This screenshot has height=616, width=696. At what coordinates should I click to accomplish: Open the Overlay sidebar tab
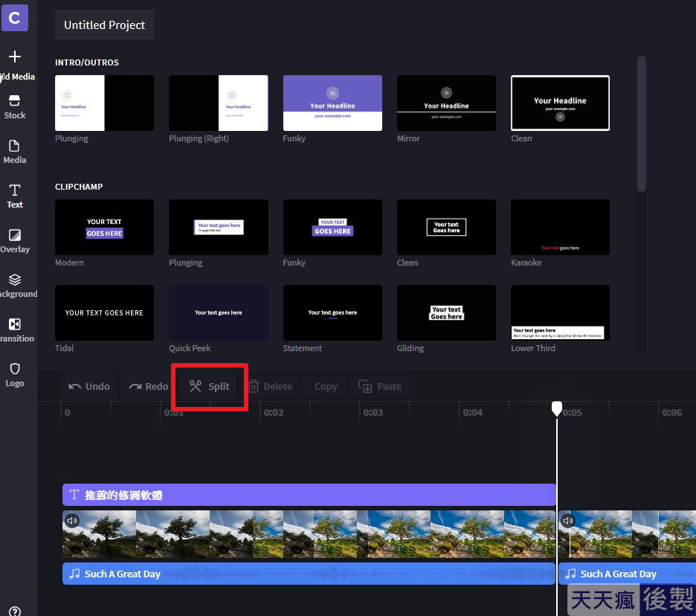click(15, 241)
